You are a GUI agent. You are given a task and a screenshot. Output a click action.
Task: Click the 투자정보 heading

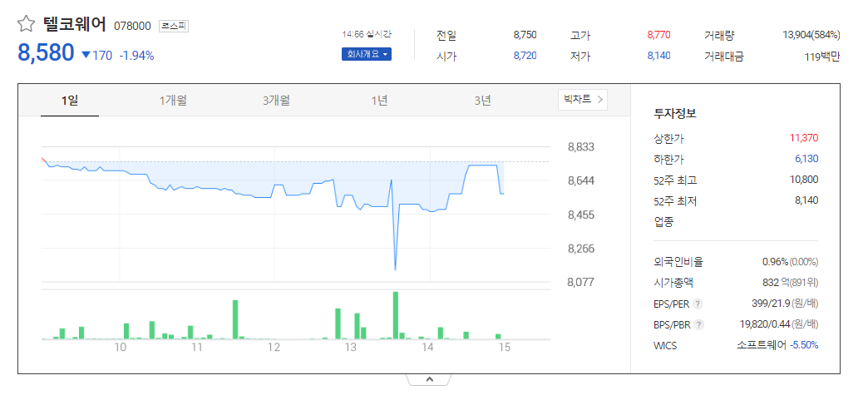(675, 114)
